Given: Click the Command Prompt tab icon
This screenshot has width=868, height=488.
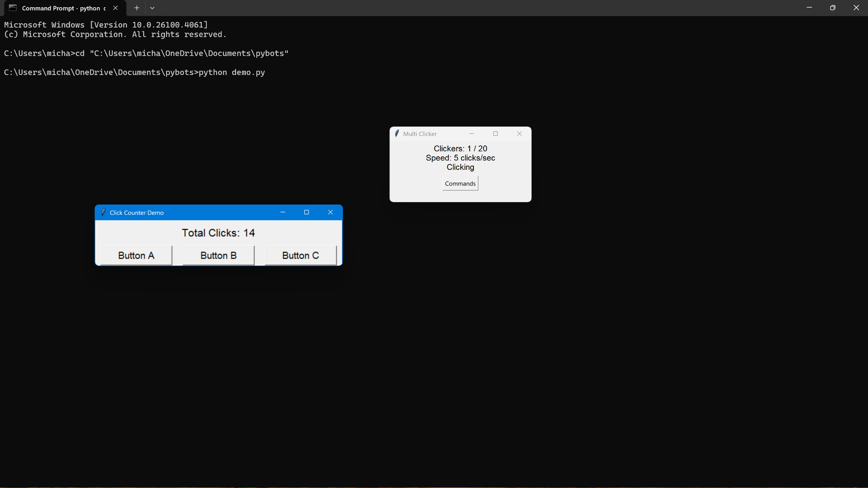Looking at the screenshot, I should pos(13,8).
